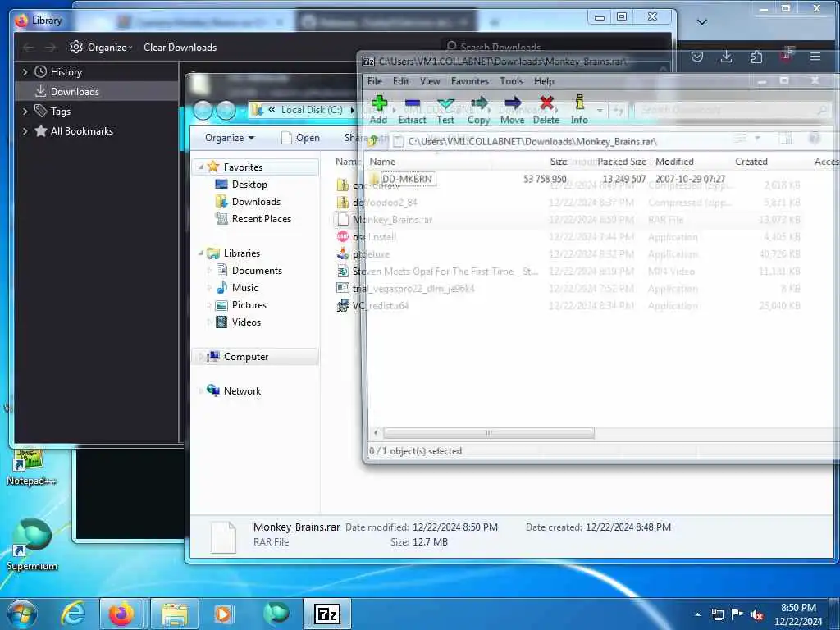Select Videos library in Explorer
The width and height of the screenshot is (840, 630).
tap(246, 322)
